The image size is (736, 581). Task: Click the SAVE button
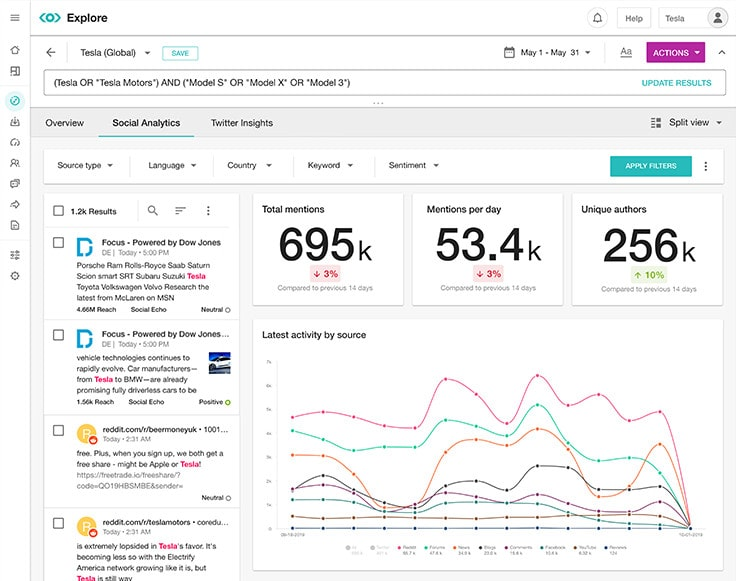point(180,53)
